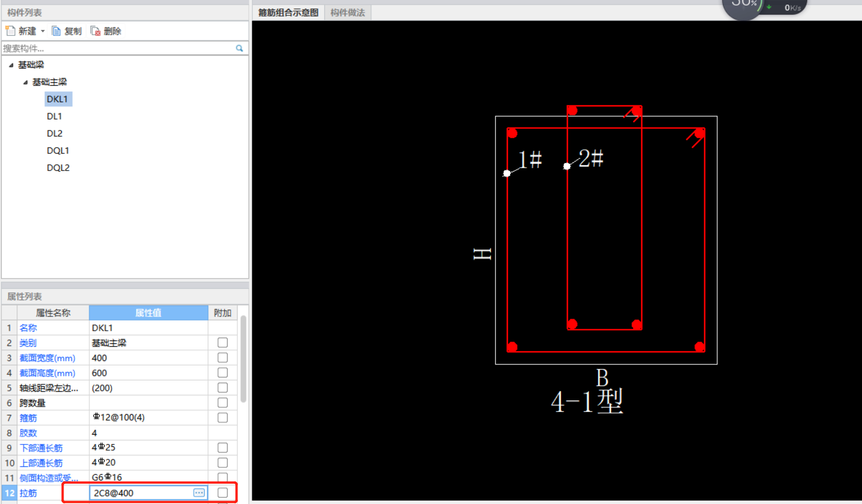Click the 附加 column header
Image resolution: width=862 pixels, height=504 pixels.
(223, 313)
